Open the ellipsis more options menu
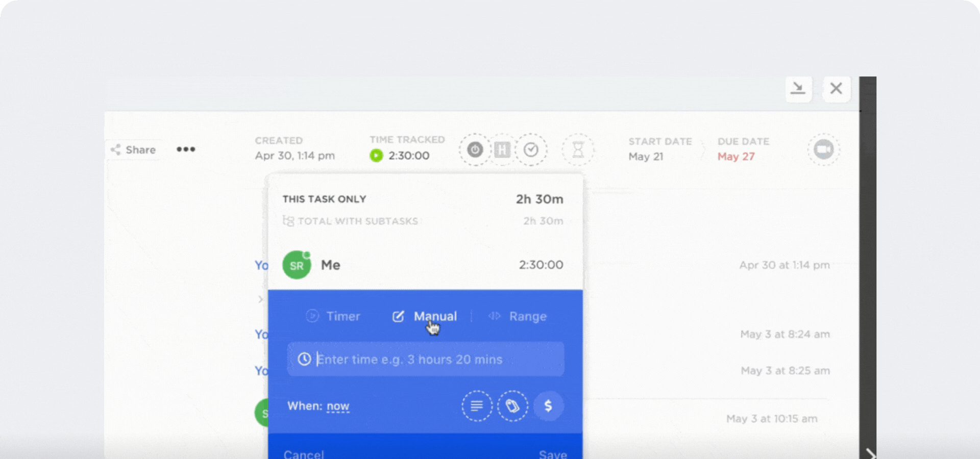980x459 pixels. [x=186, y=149]
